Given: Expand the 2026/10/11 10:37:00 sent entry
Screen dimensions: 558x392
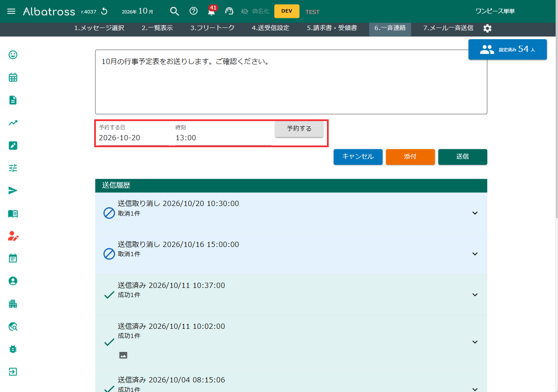Looking at the screenshot, I should [x=475, y=295].
